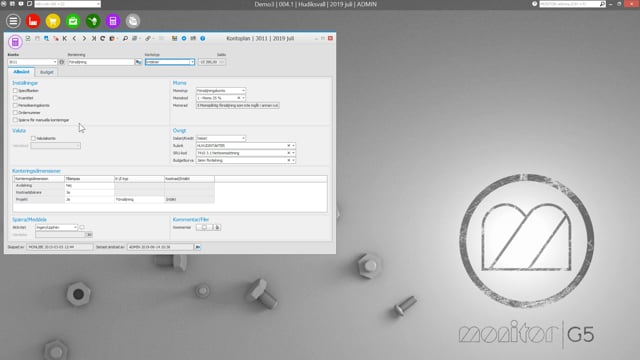Click the purple calculator icon in Kontoplan window

click(x=15, y=42)
